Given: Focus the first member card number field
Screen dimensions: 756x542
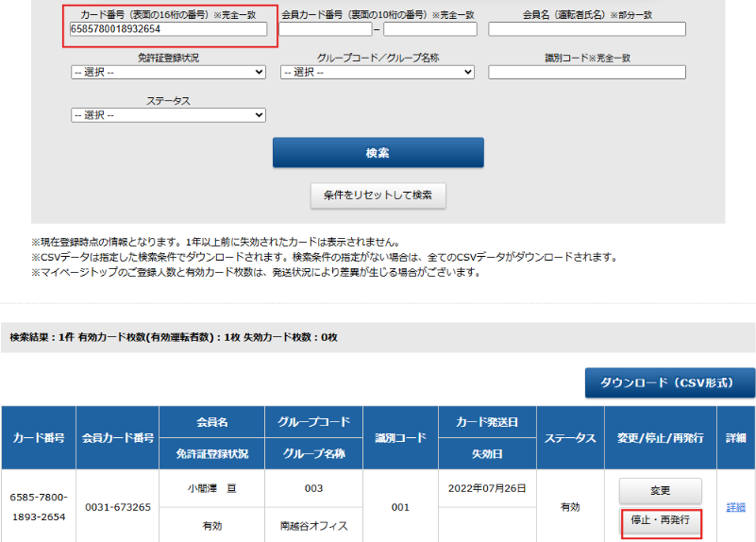Looking at the screenshot, I should [x=326, y=29].
